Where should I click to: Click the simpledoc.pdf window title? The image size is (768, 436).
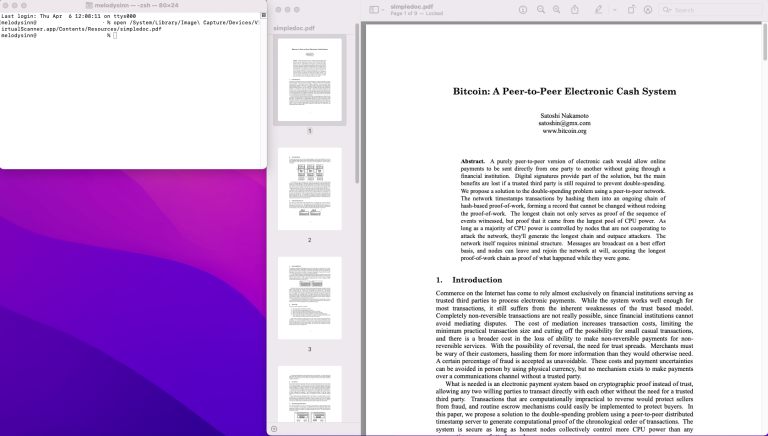[412, 7]
